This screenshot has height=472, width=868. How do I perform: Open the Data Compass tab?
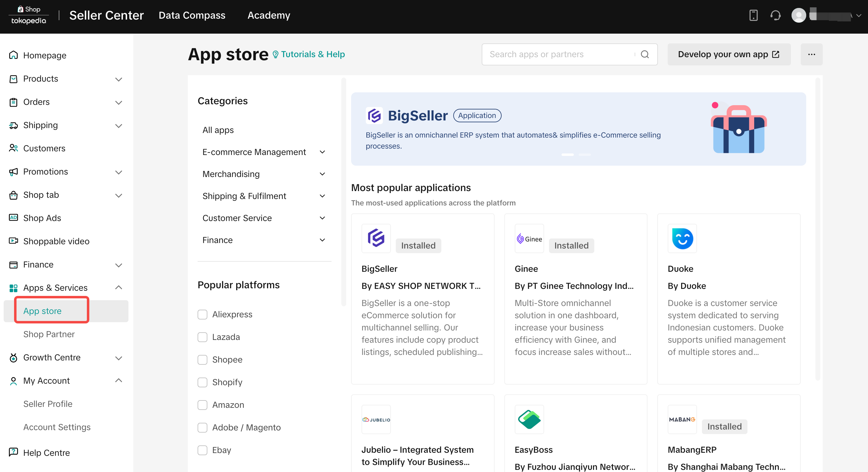point(192,16)
